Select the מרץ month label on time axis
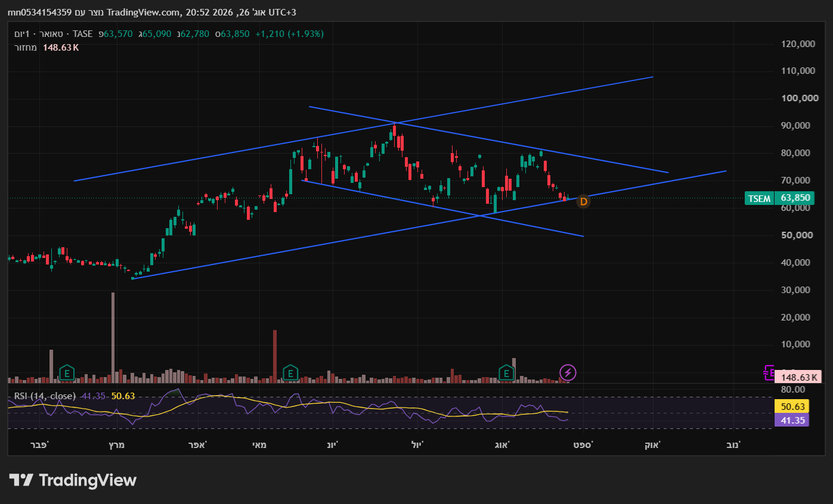Screen dimensions: 833x504 pos(116,444)
